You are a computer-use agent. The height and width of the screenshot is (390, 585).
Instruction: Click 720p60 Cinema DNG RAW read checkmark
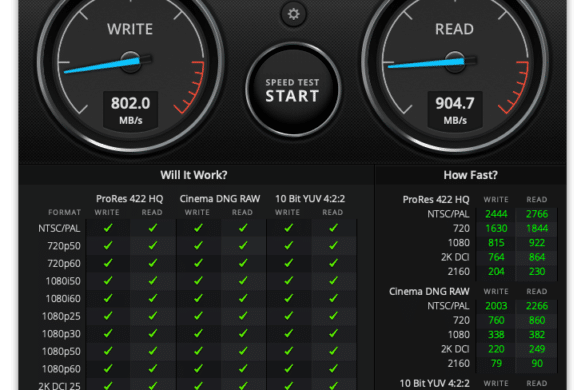click(243, 263)
